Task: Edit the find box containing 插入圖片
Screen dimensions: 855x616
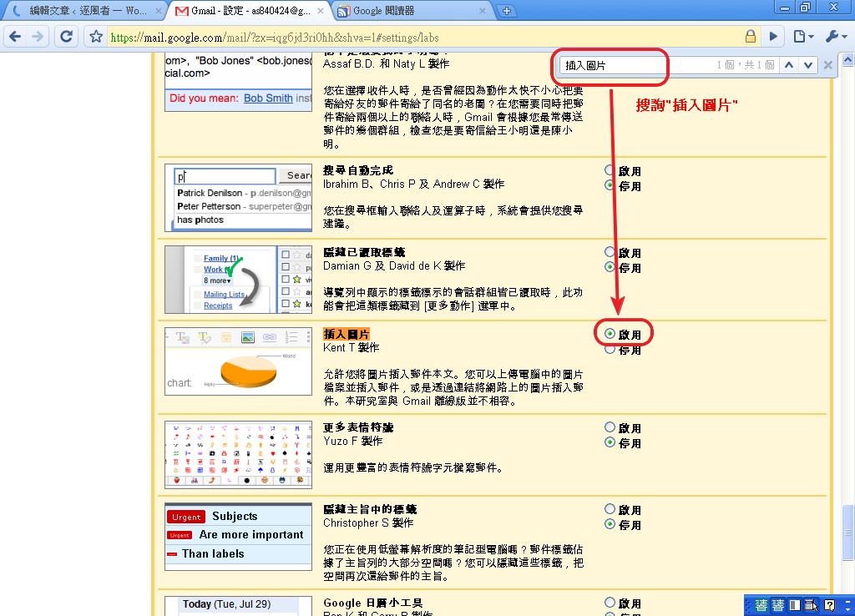Action: click(x=614, y=65)
